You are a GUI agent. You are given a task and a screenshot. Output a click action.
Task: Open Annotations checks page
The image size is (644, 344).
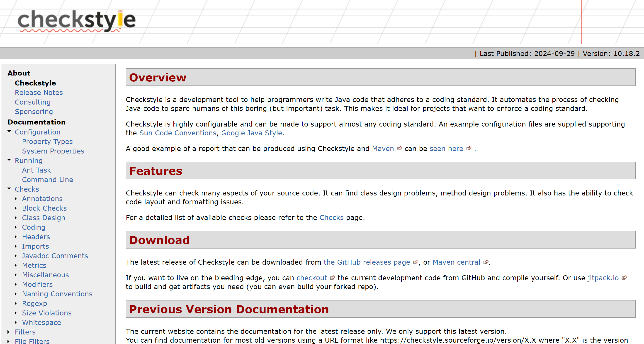point(42,199)
